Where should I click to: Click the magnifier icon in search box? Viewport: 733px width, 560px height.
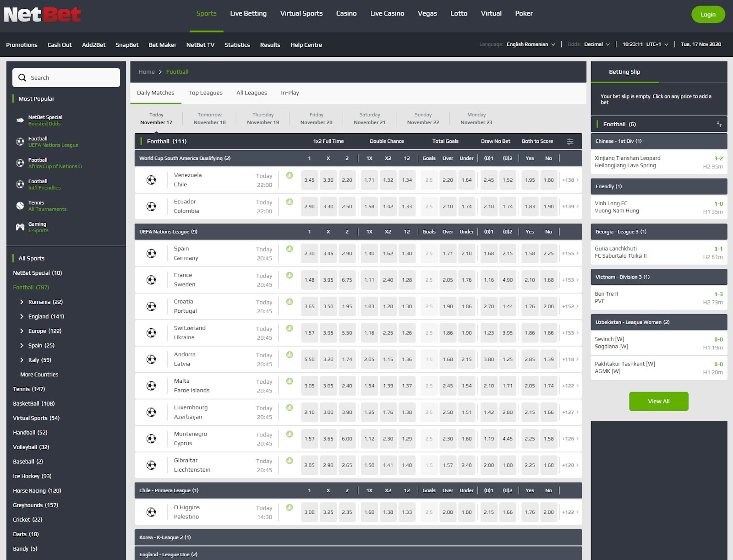click(22, 78)
